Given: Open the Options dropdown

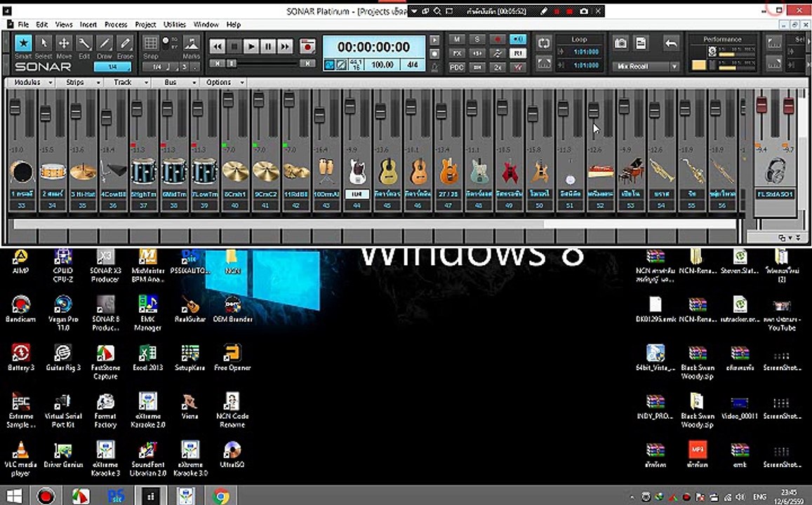Looking at the screenshot, I should (224, 82).
